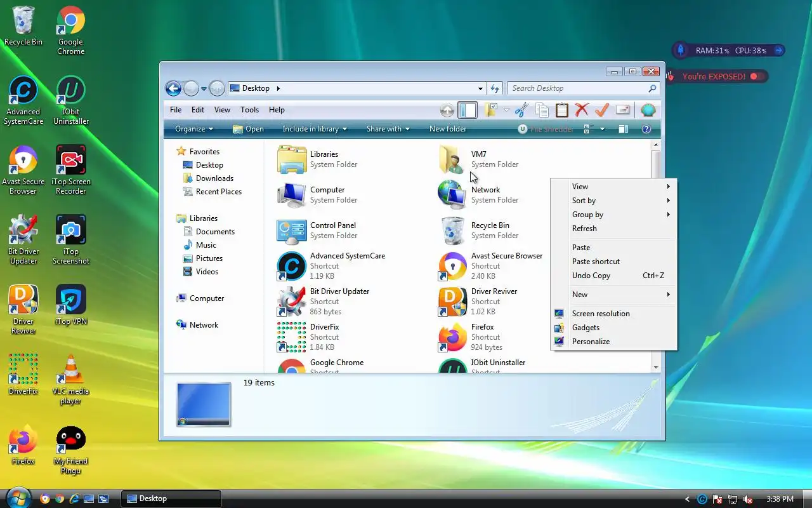Select Firefox shortcut in the file list
The image size is (812, 508).
tap(471, 337)
